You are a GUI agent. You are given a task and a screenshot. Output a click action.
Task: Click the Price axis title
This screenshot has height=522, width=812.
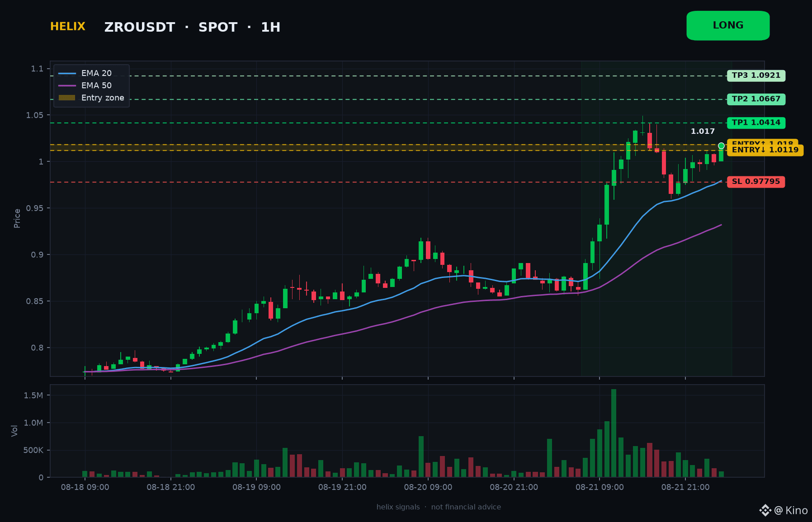[17, 218]
